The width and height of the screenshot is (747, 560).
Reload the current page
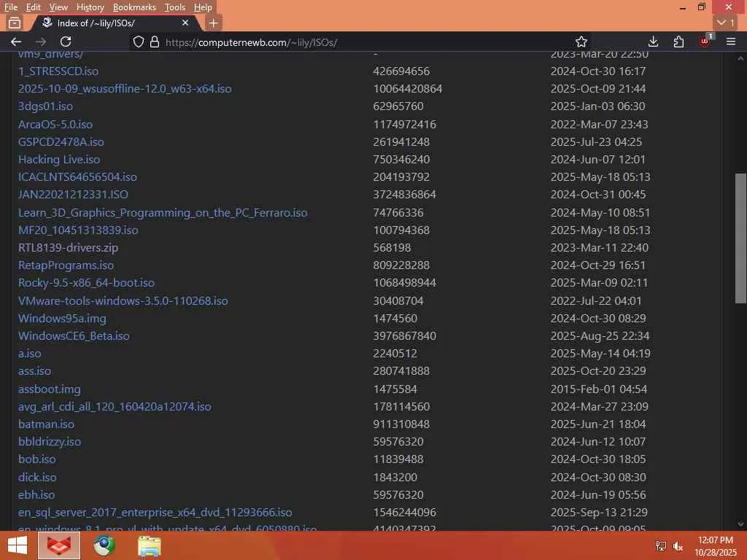click(66, 42)
